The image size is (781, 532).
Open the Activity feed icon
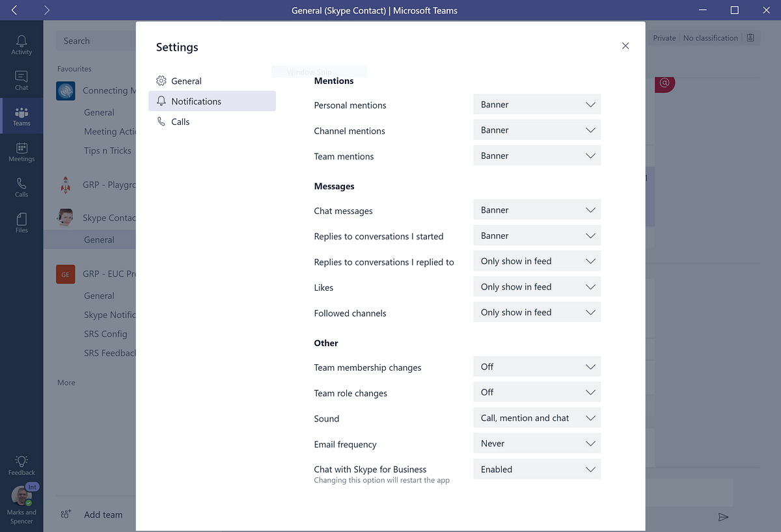21,41
